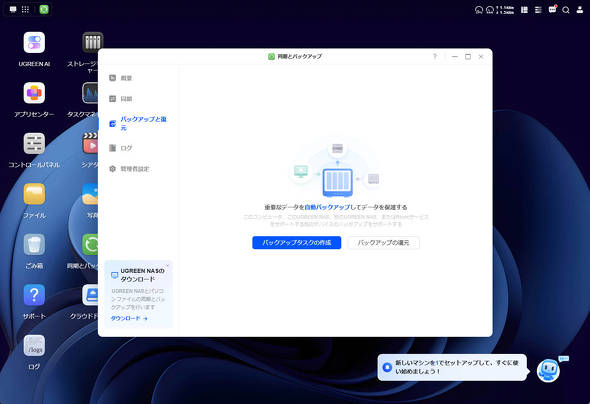This screenshot has width=590, height=404.
Task: Click the バックアップの復元 button
Action: click(x=383, y=243)
